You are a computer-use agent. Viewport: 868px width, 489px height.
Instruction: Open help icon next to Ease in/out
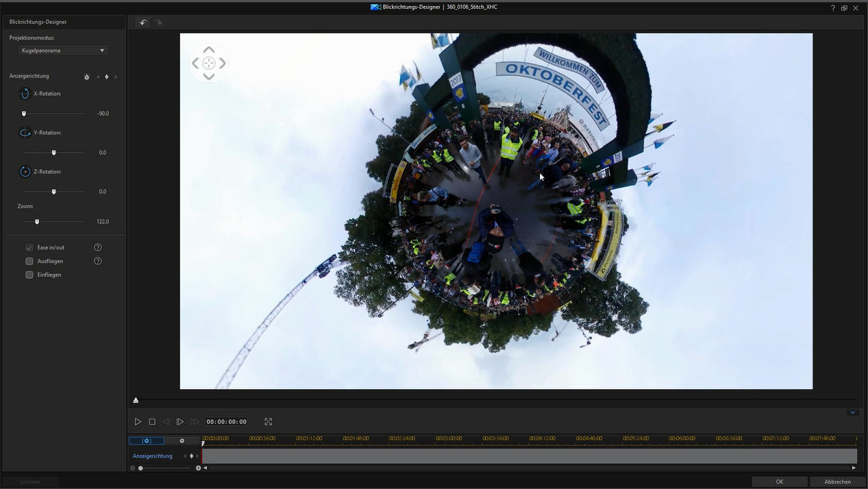[x=98, y=247]
